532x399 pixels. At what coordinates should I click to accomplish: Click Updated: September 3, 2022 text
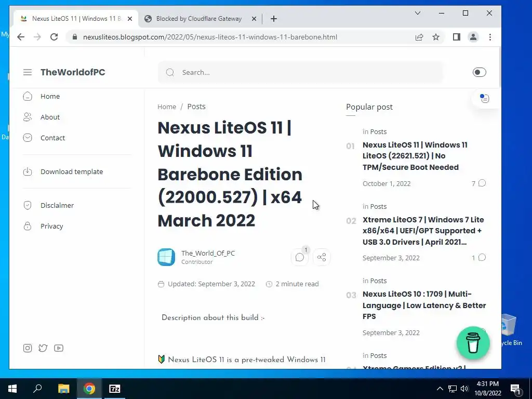click(211, 284)
